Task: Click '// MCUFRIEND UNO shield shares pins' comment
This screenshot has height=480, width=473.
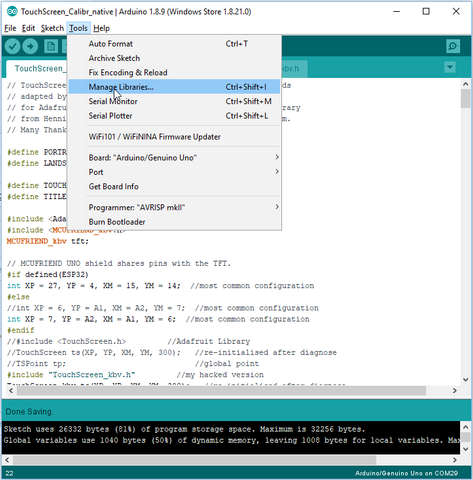Action: (x=118, y=263)
